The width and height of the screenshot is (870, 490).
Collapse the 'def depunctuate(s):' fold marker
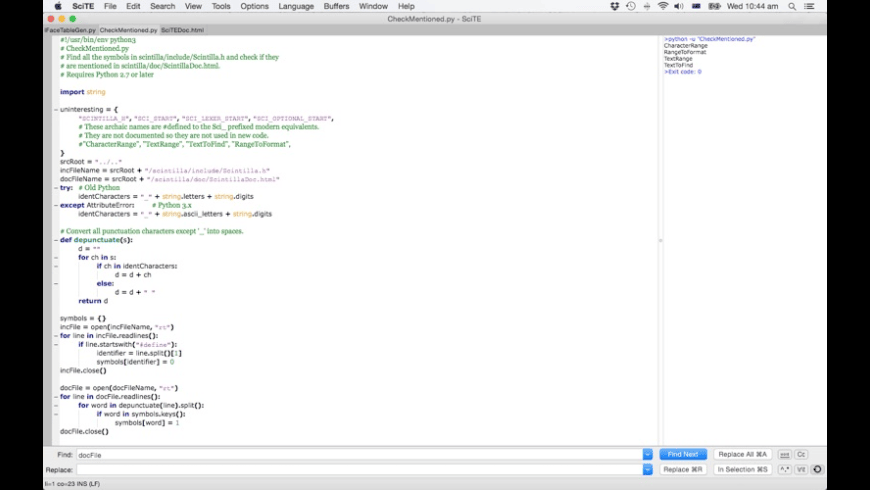click(55, 240)
